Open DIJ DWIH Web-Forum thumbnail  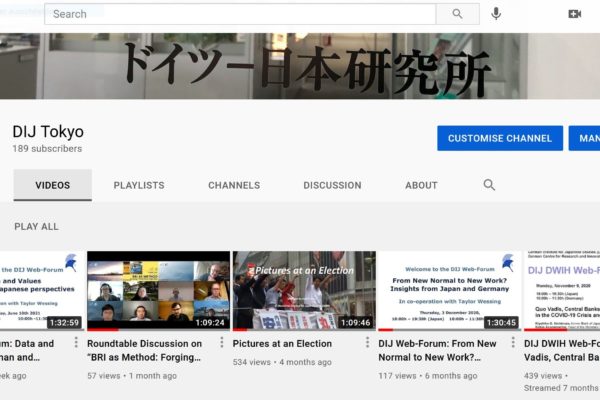click(562, 291)
